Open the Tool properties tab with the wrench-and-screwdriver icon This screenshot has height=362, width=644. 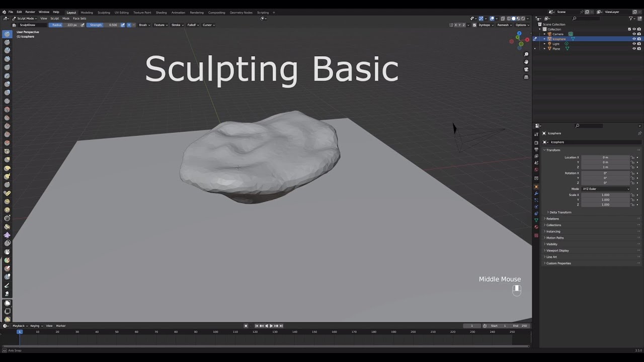536,134
